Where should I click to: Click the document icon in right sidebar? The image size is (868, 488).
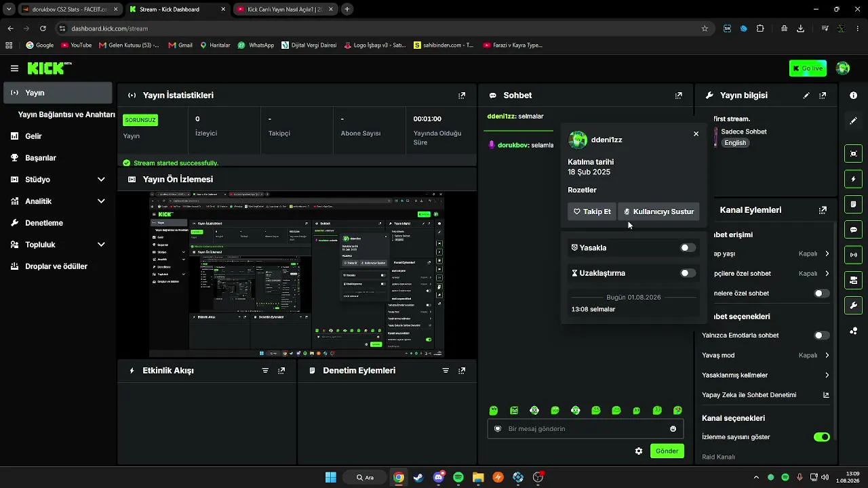tap(853, 204)
